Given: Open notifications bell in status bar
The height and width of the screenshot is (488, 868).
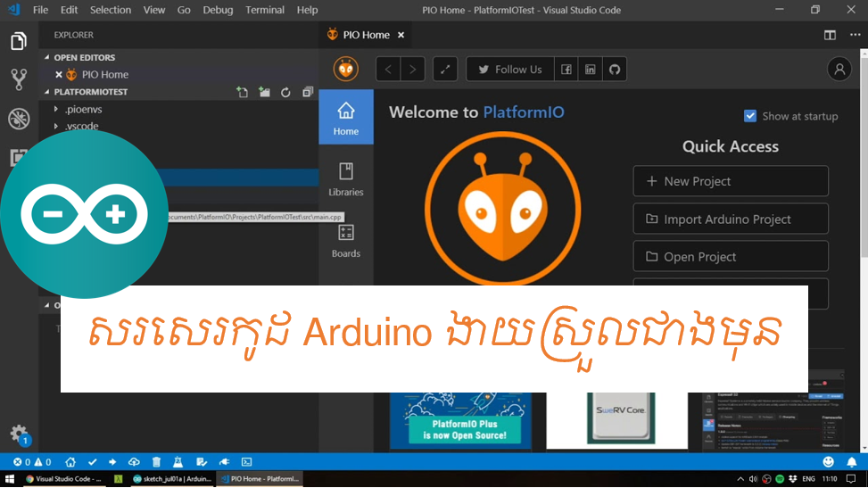Looking at the screenshot, I should pos(852,462).
